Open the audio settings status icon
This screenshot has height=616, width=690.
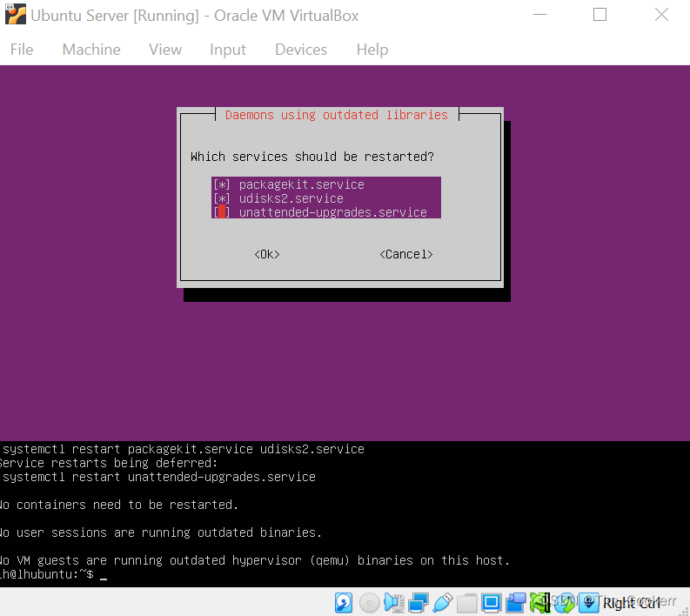[x=394, y=602]
